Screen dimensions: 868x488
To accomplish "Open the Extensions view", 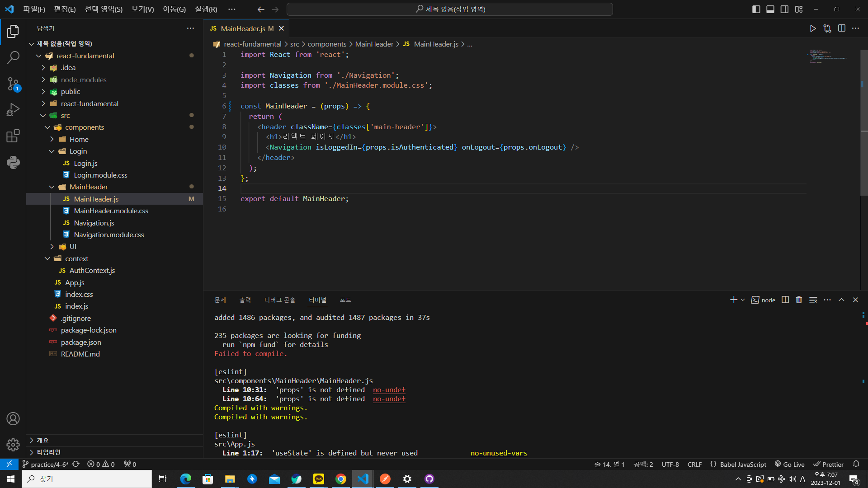I will coord(13,136).
